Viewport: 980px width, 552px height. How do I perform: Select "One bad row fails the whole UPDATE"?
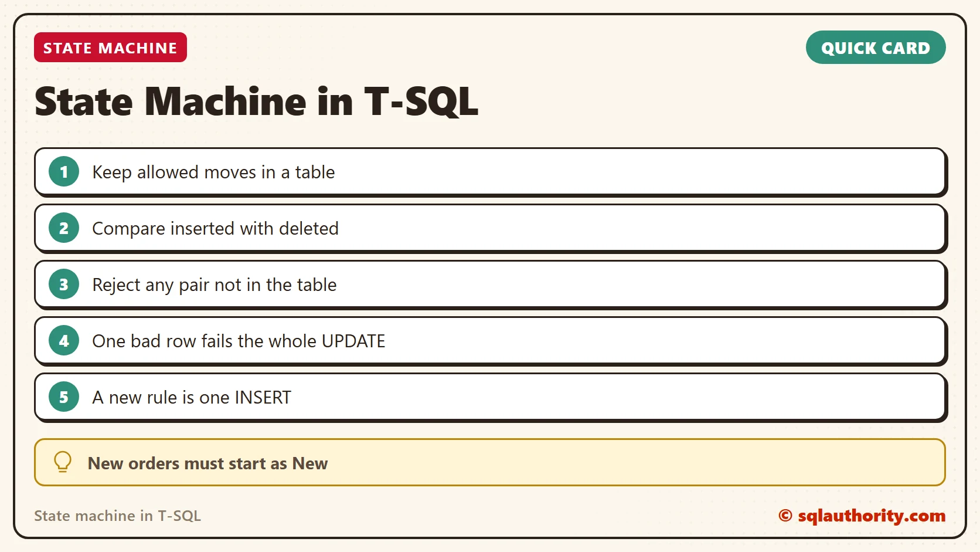(239, 341)
